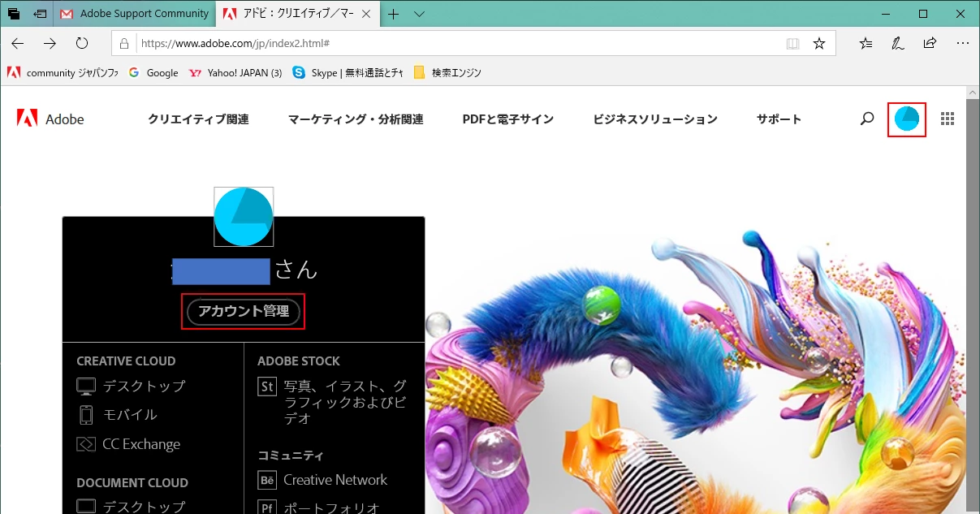
Task: Show tab previews chevron
Action: [x=419, y=14]
